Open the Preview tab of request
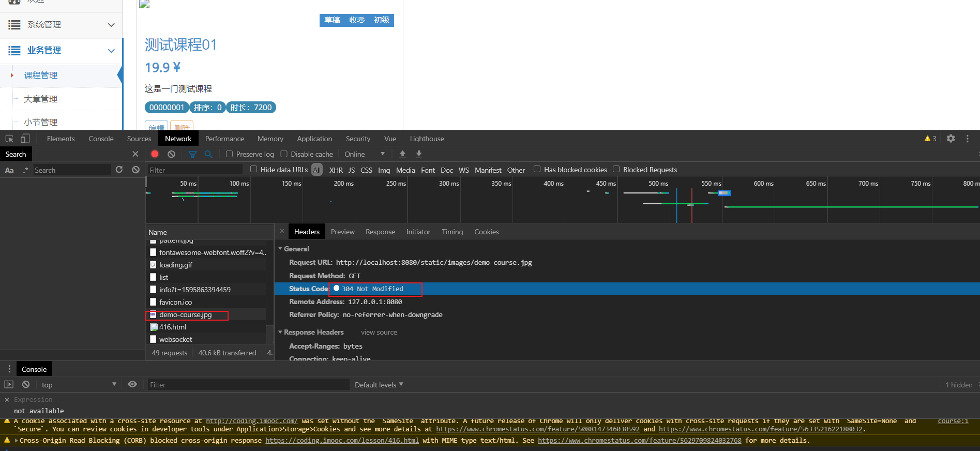Image resolution: width=980 pixels, height=451 pixels. click(343, 232)
